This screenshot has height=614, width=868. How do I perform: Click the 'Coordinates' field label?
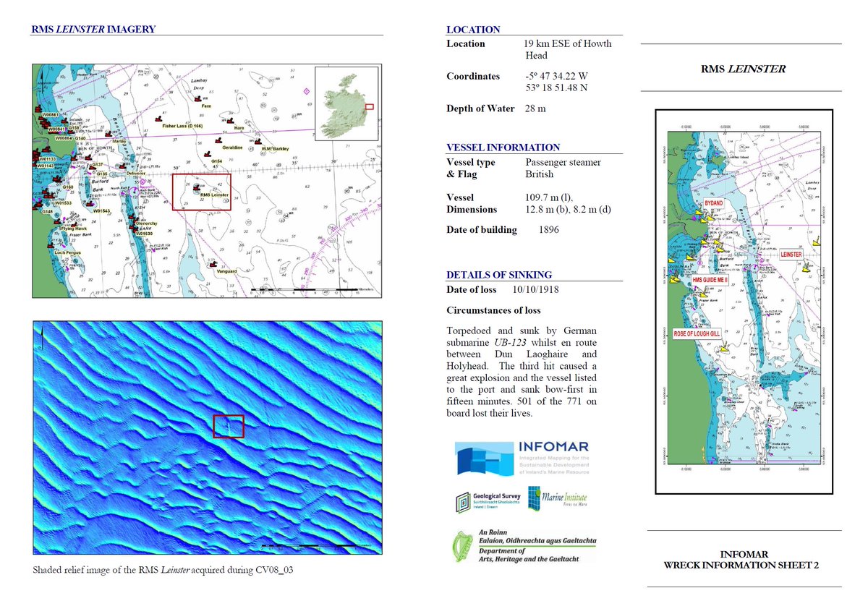pyautogui.click(x=473, y=76)
